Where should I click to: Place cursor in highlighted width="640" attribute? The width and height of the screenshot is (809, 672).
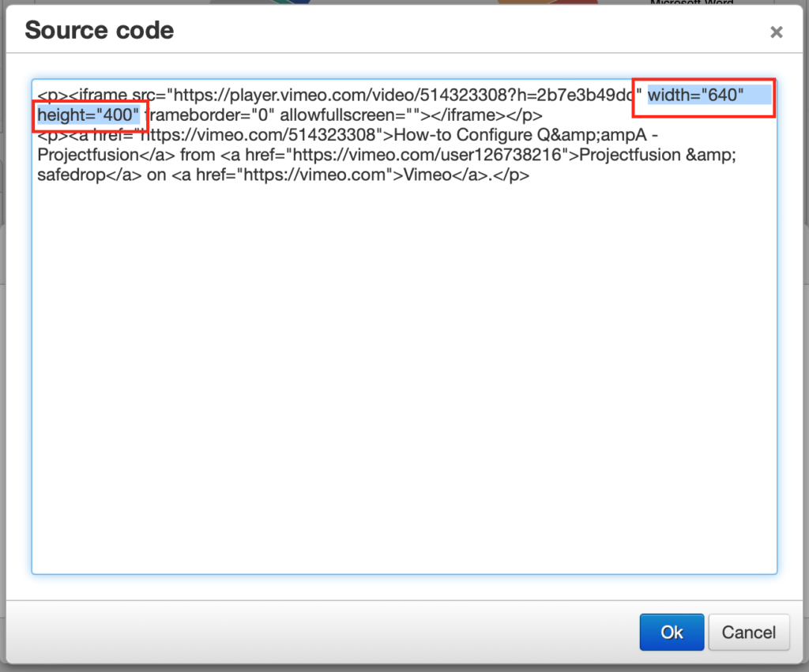pyautogui.click(x=696, y=96)
